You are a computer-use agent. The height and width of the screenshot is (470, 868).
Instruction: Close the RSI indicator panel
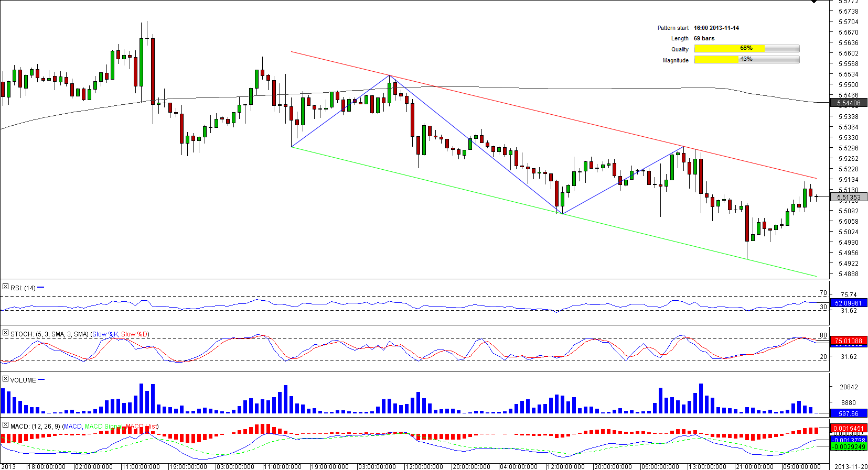tap(5, 287)
